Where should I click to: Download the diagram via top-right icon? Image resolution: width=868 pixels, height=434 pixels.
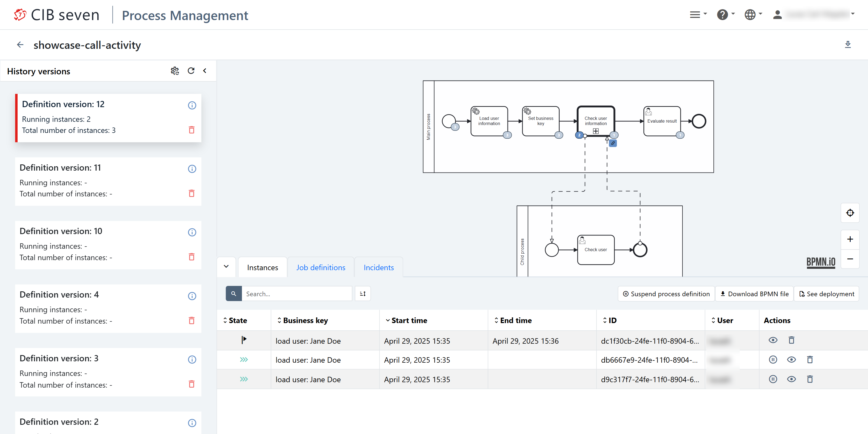click(848, 44)
